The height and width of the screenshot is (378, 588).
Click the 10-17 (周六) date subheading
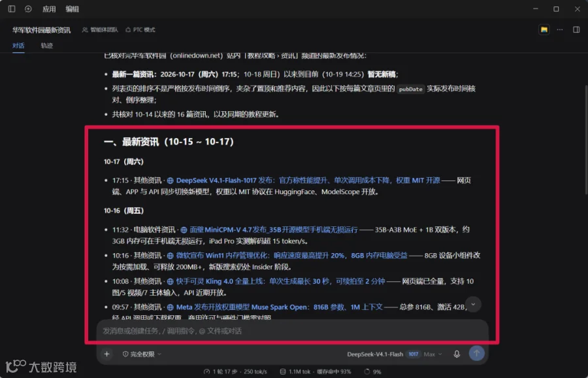click(x=123, y=162)
